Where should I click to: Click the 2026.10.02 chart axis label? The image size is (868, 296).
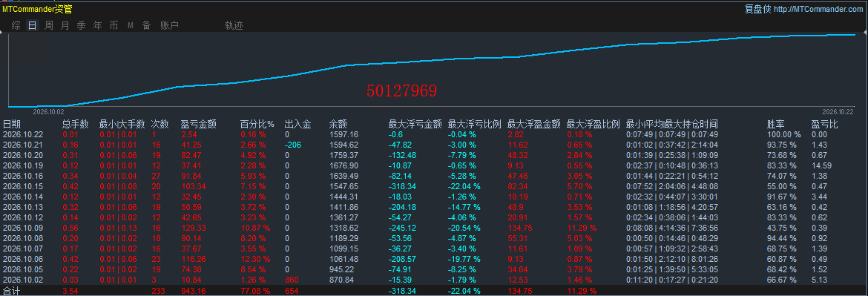click(49, 111)
